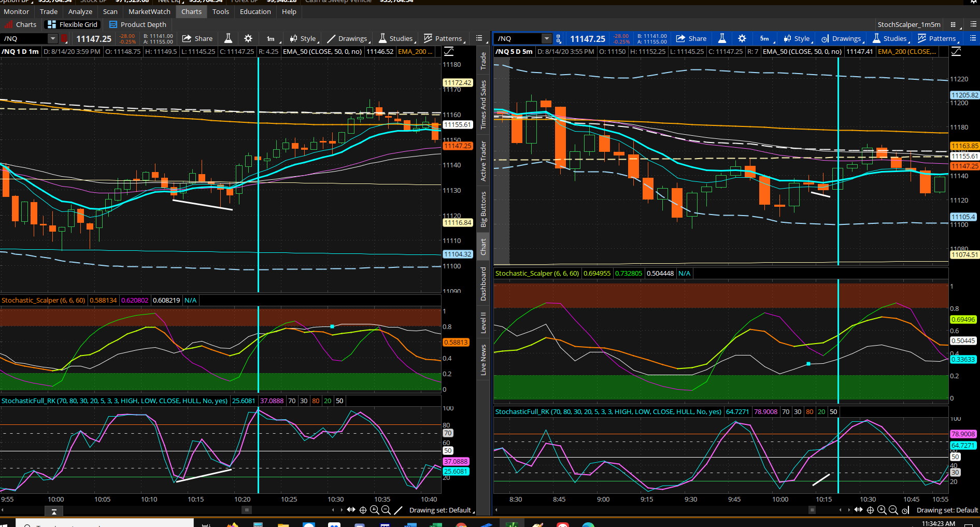Switch to the Scan tab
The height and width of the screenshot is (527, 980).
110,11
